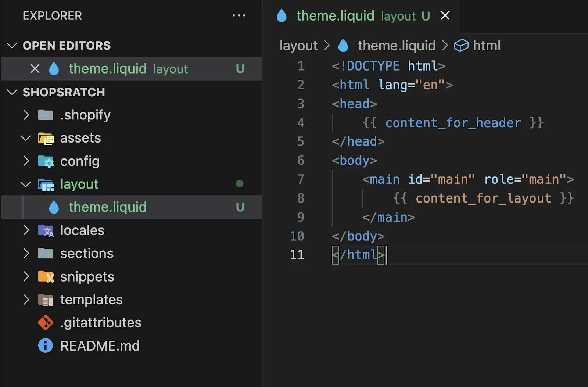Click the templates folder icon
The height and width of the screenshot is (387, 588).
(46, 300)
